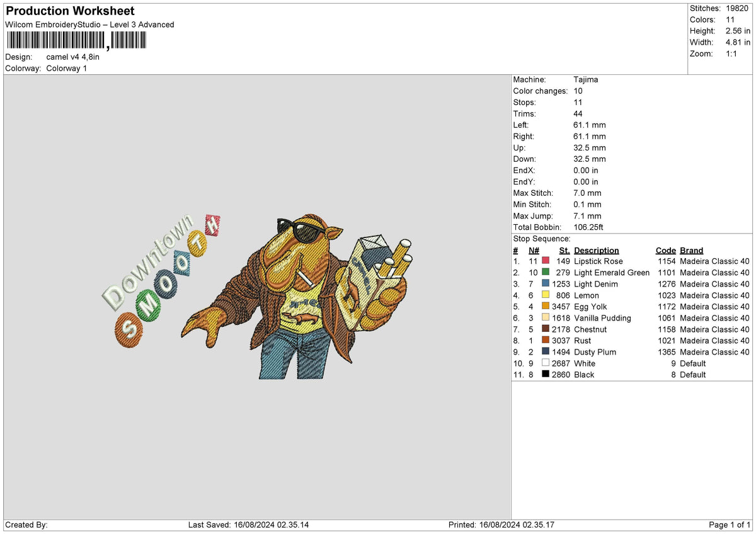Viewport: 756px width, 534px height.
Task: Click the 'Code' column header
Action: [x=665, y=250]
